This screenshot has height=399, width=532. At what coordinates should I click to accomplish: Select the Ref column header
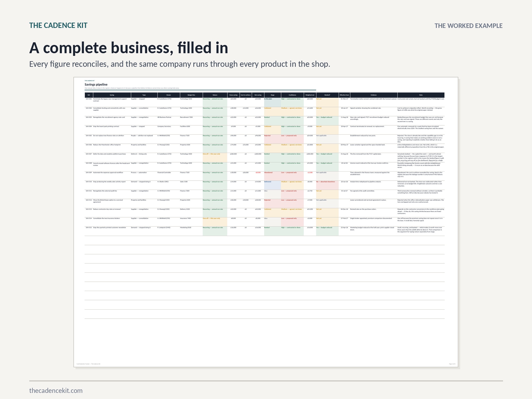click(x=89, y=95)
